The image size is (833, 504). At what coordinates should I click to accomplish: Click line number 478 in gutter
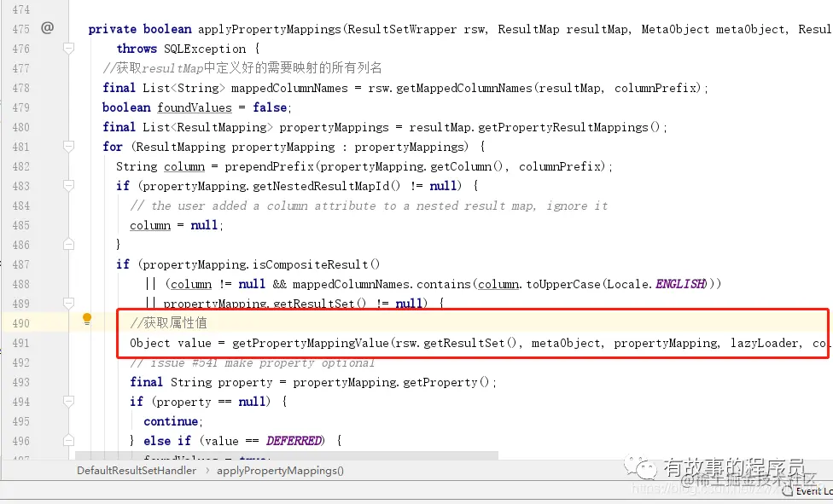point(20,88)
